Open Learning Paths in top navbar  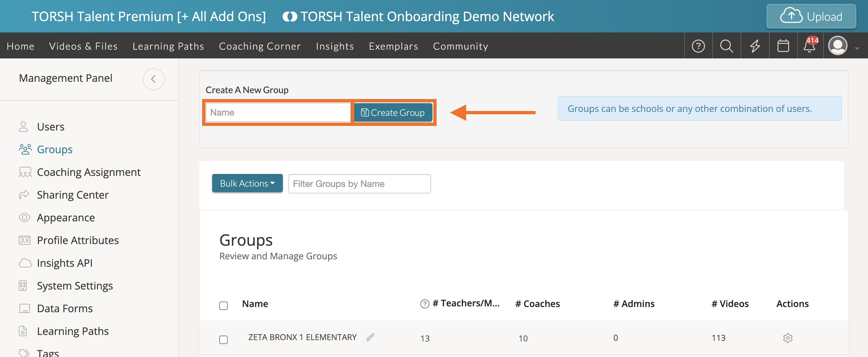168,46
